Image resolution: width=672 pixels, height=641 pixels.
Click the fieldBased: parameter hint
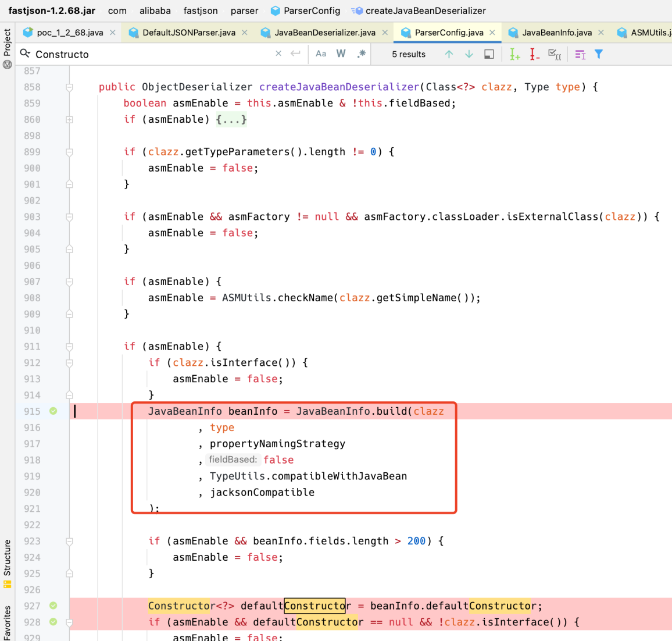coord(233,460)
